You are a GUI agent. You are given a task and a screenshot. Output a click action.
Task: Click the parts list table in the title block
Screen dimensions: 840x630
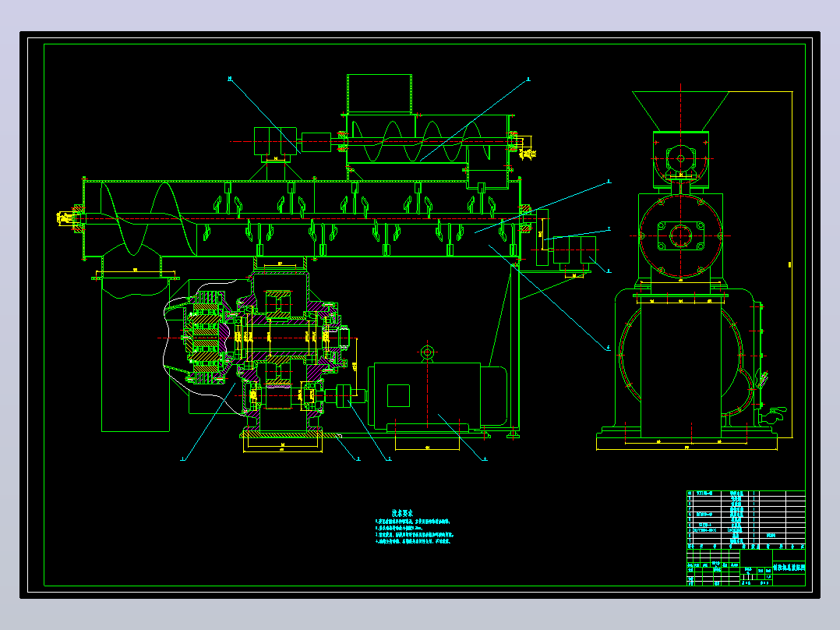pos(746,519)
